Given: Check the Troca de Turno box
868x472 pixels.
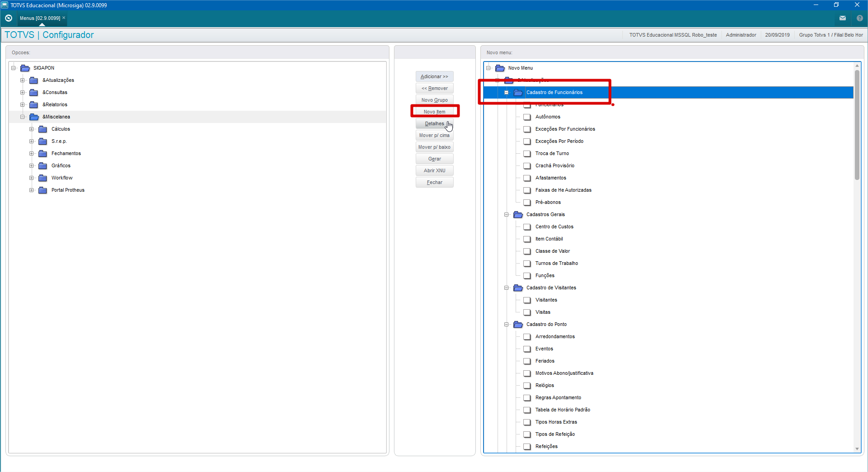Looking at the screenshot, I should pos(527,153).
